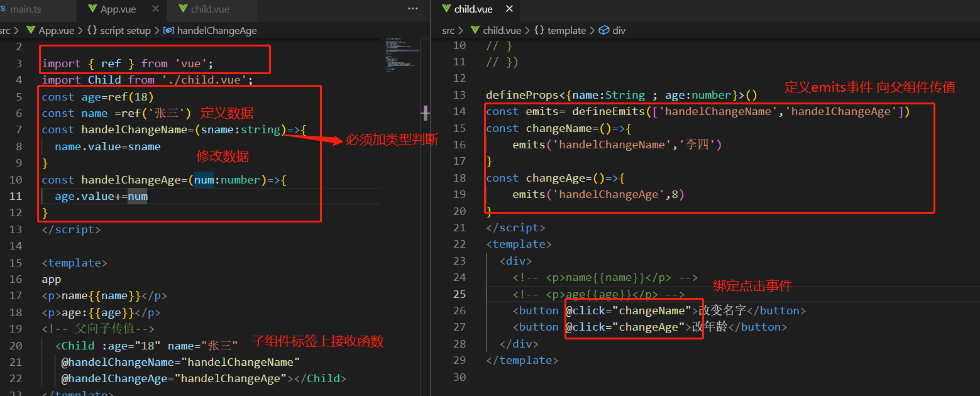Click line number 11 in App.vue editor
The width and height of the screenshot is (980, 396).
(x=17, y=196)
